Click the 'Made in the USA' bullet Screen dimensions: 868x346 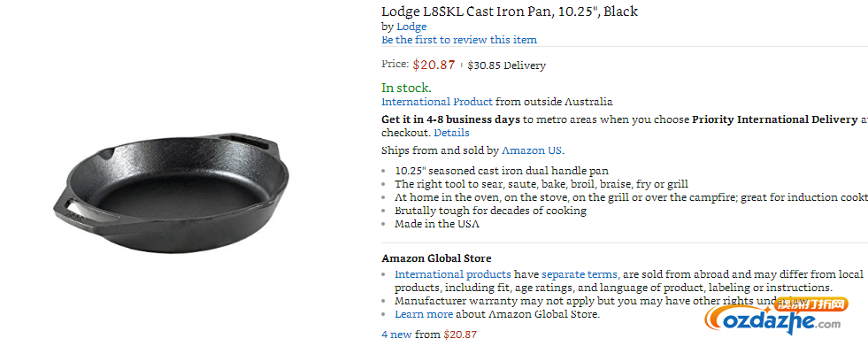[437, 224]
